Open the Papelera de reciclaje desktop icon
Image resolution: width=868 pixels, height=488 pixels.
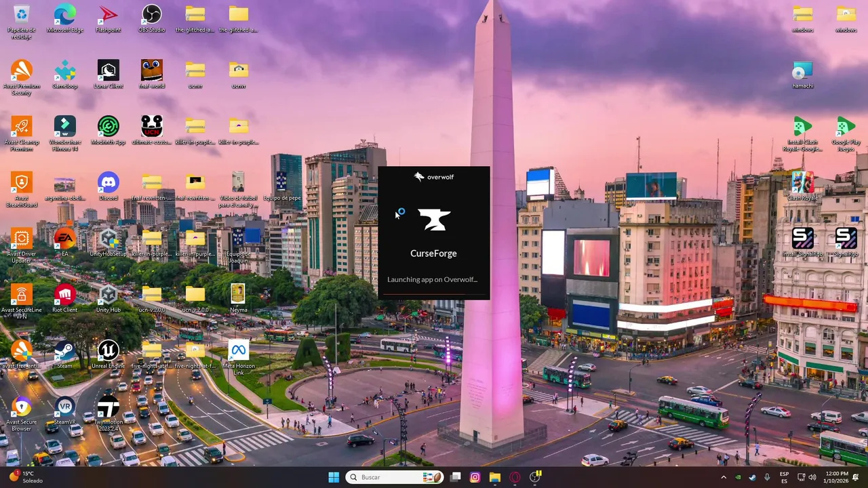[21, 21]
